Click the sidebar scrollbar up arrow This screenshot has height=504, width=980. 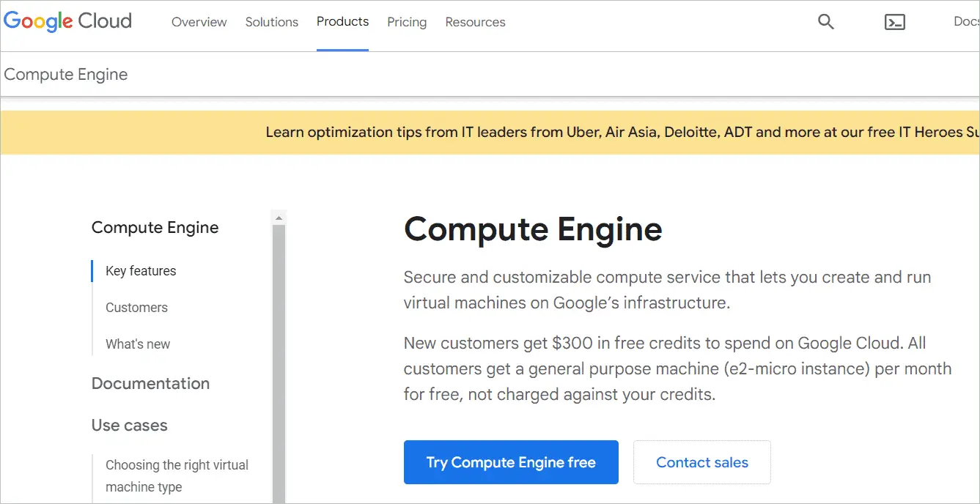tap(279, 218)
